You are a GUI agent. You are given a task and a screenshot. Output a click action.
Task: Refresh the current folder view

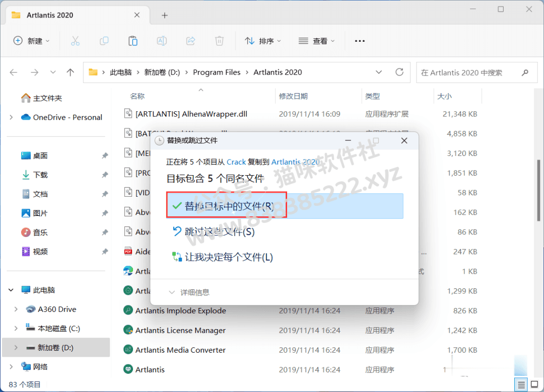(x=399, y=72)
